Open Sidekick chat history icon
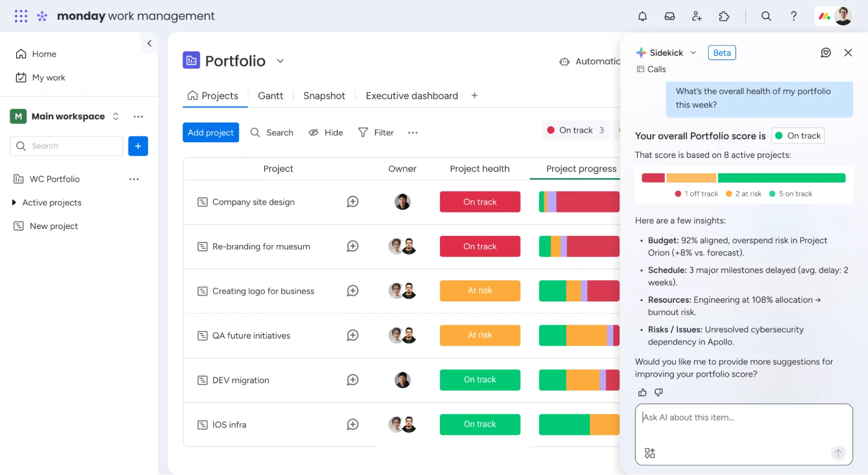The height and width of the screenshot is (475, 868). coord(825,53)
